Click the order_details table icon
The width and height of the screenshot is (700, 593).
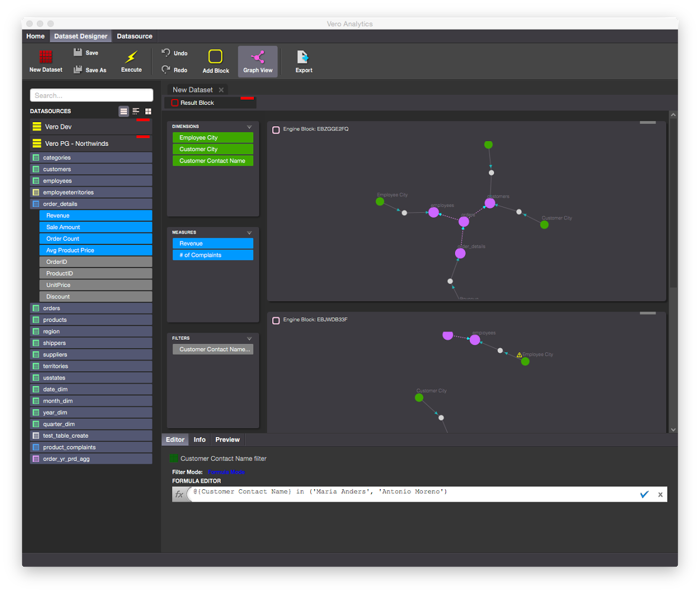pyautogui.click(x=36, y=204)
